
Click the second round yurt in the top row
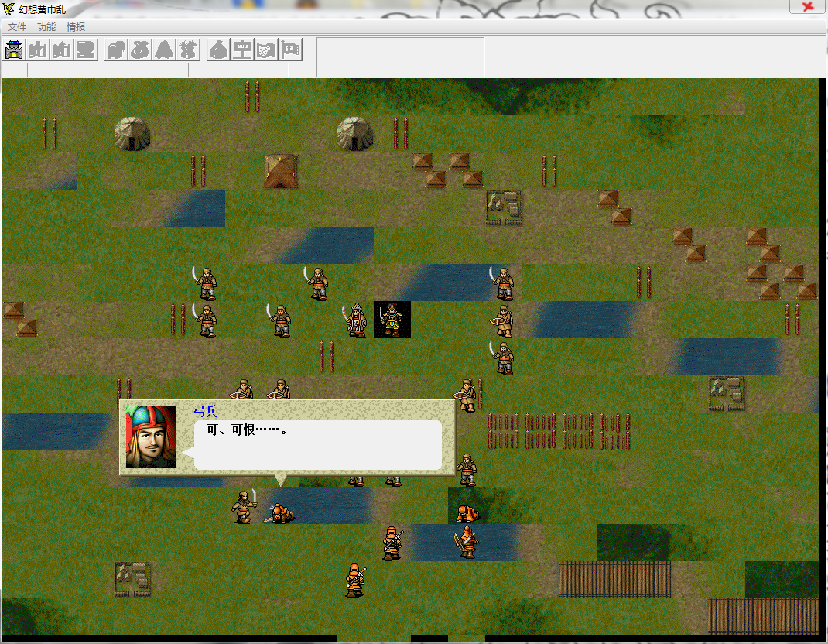[355, 134]
